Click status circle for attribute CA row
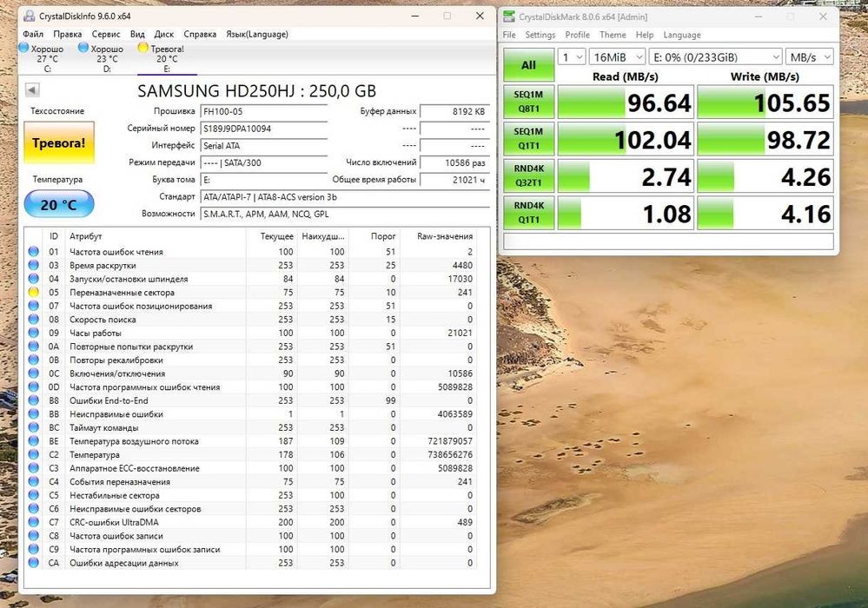Screen dimensions: 868x608 33,563
